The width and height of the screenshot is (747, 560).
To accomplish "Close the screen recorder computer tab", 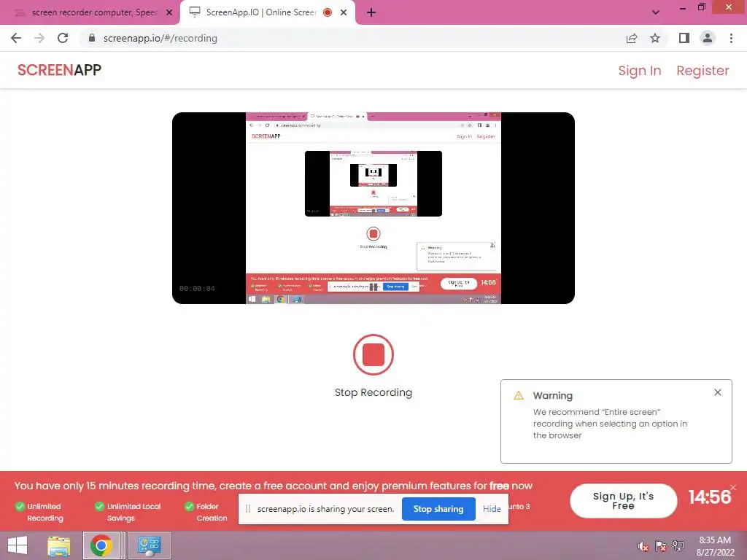I will [169, 12].
